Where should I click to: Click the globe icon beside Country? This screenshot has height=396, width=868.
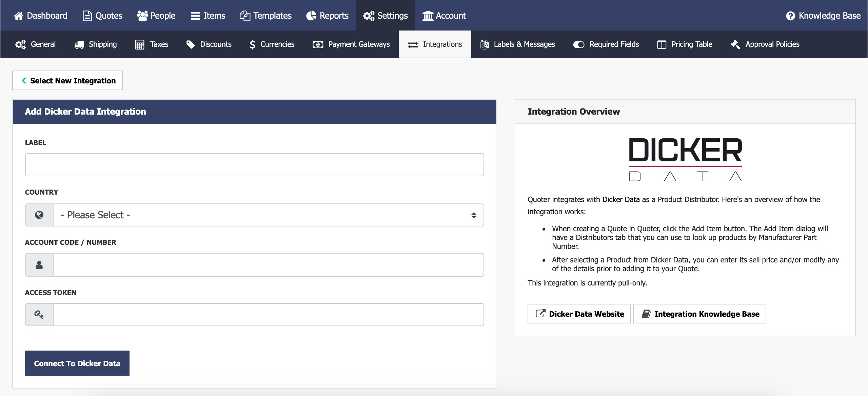coord(39,215)
